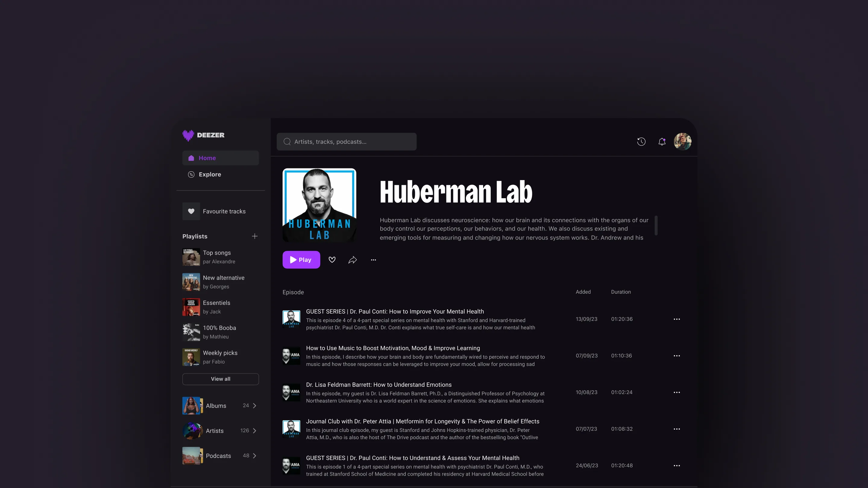Click the Huberman Lab title heading
The height and width of the screenshot is (488, 868).
pyautogui.click(x=456, y=192)
